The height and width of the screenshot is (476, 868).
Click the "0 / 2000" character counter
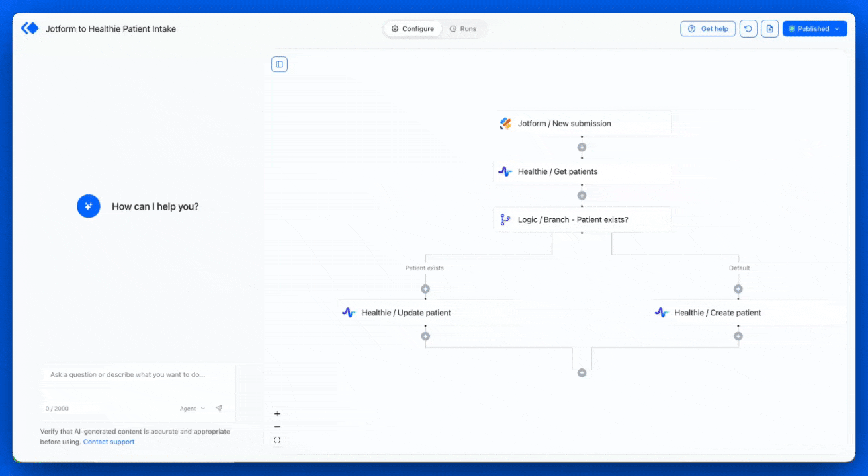57,409
